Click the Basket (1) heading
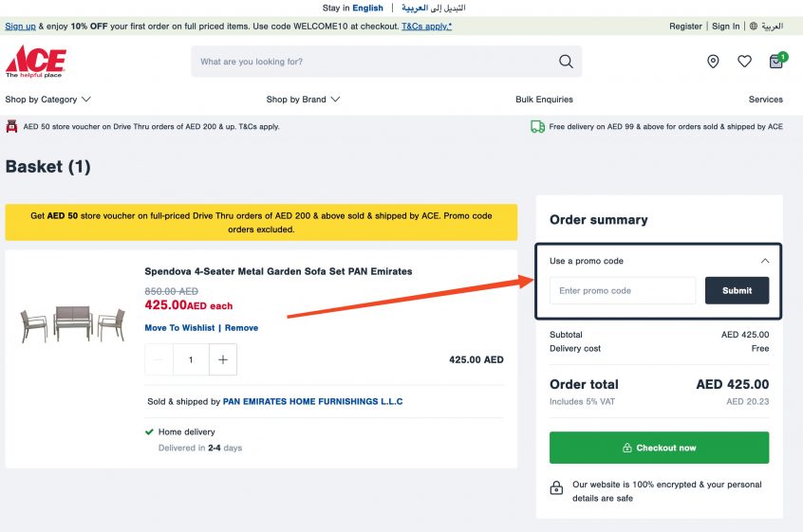Screen dimensions: 803x532 pyautogui.click(x=48, y=166)
